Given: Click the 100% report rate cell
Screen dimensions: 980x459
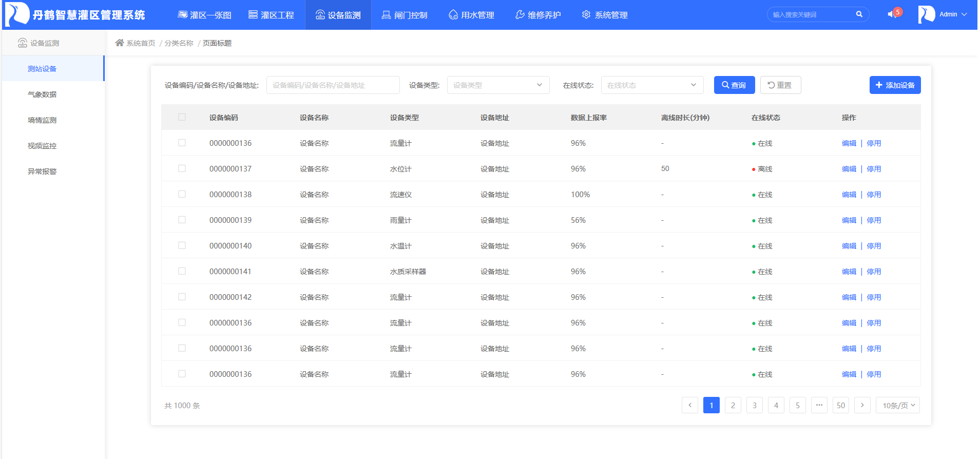Looking at the screenshot, I should (x=581, y=195).
